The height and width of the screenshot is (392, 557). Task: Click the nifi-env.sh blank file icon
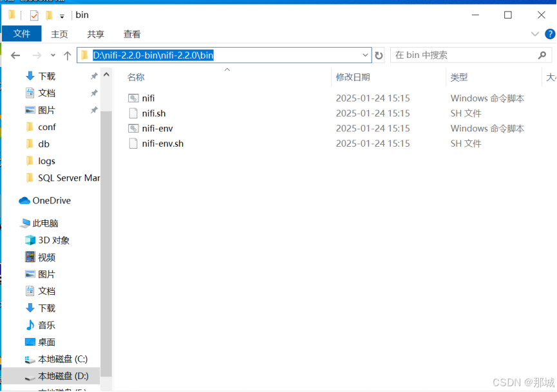point(133,144)
